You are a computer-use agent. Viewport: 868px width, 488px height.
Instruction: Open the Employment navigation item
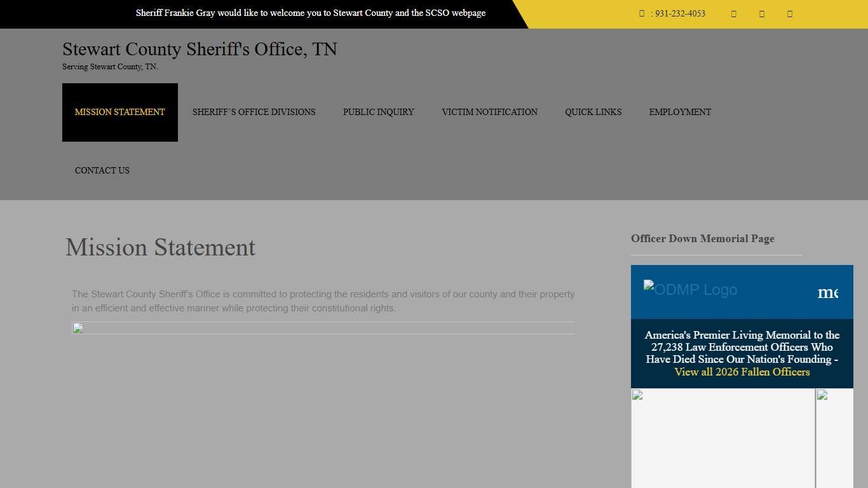coord(680,112)
